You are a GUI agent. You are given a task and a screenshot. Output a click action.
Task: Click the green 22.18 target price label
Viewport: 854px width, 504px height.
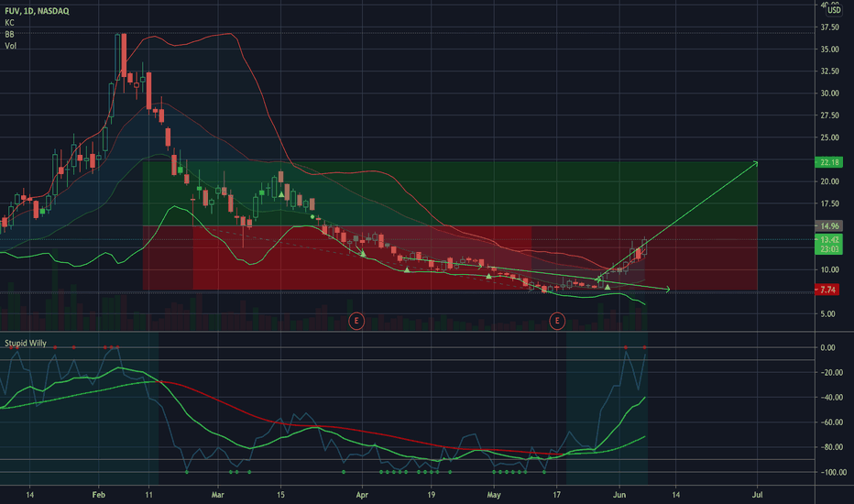(x=828, y=162)
